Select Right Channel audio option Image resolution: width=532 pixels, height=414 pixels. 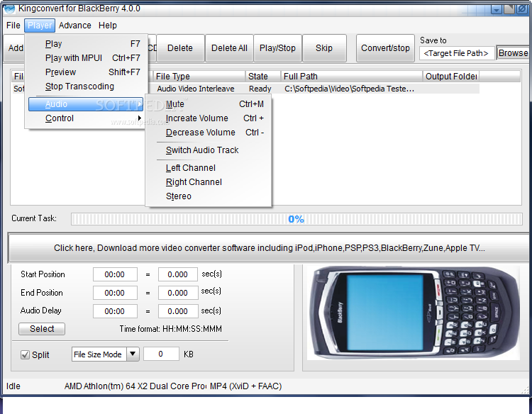[x=209, y=182]
